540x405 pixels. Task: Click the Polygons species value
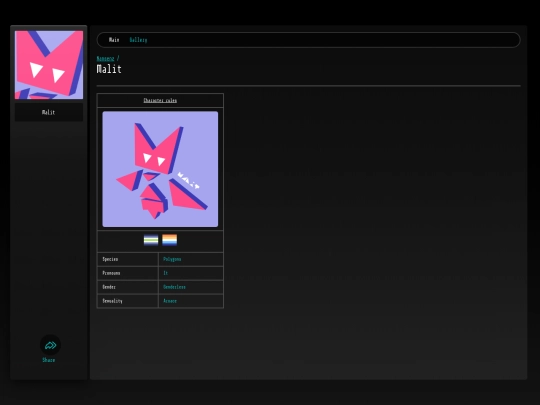click(172, 259)
